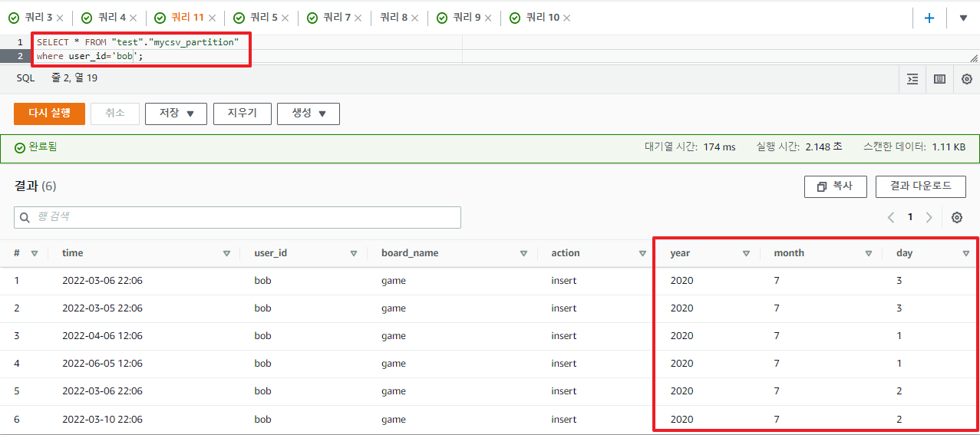Viewport: 980px width, 435px height.
Task: Click time cell 2022-03-05 22:06
Action: 102,308
